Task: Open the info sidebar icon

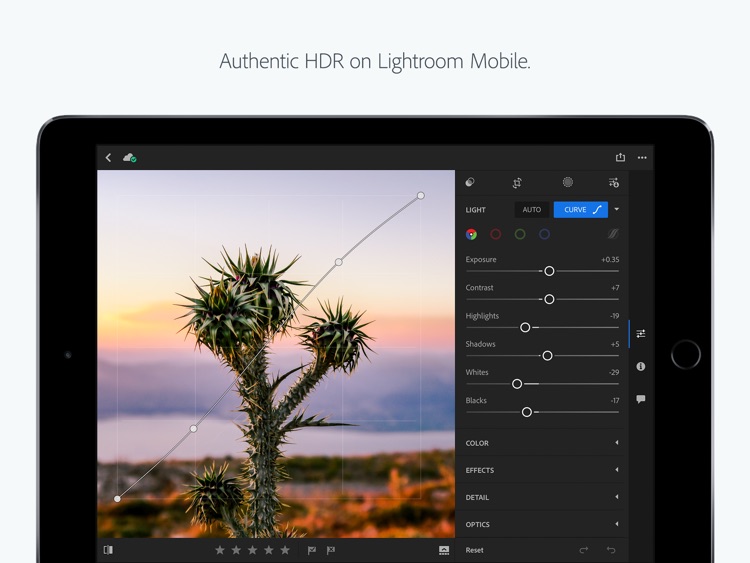Action: click(x=641, y=366)
